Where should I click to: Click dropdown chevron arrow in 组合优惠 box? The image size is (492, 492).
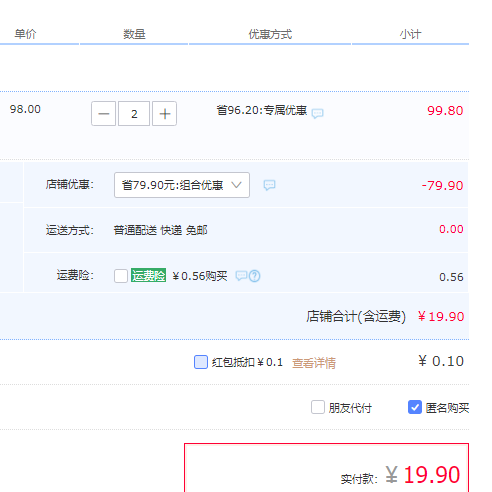click(236, 185)
